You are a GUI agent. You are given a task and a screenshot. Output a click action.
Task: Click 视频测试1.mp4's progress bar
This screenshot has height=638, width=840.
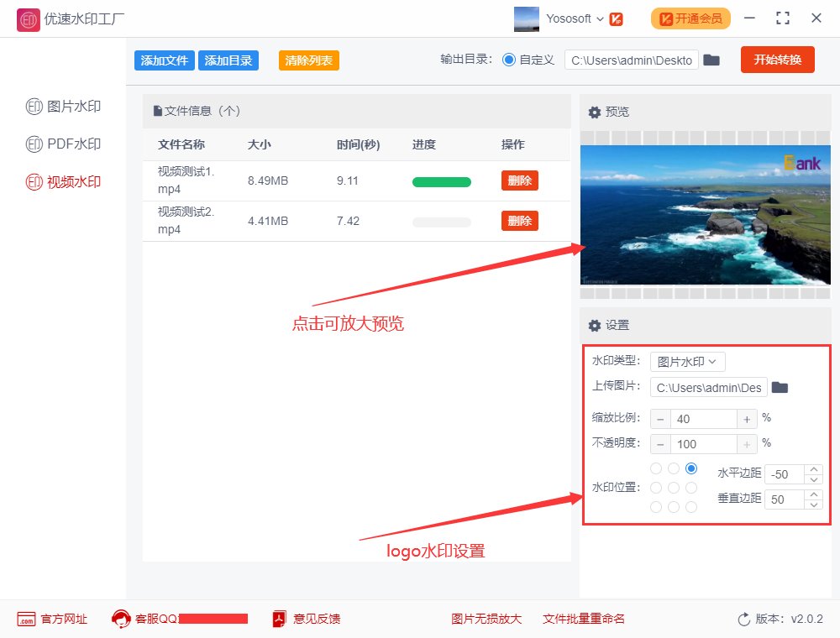coord(441,180)
